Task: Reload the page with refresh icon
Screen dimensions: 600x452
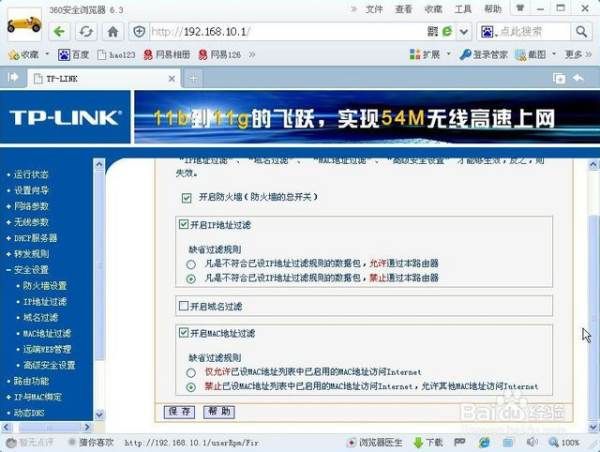Action: tap(86, 31)
